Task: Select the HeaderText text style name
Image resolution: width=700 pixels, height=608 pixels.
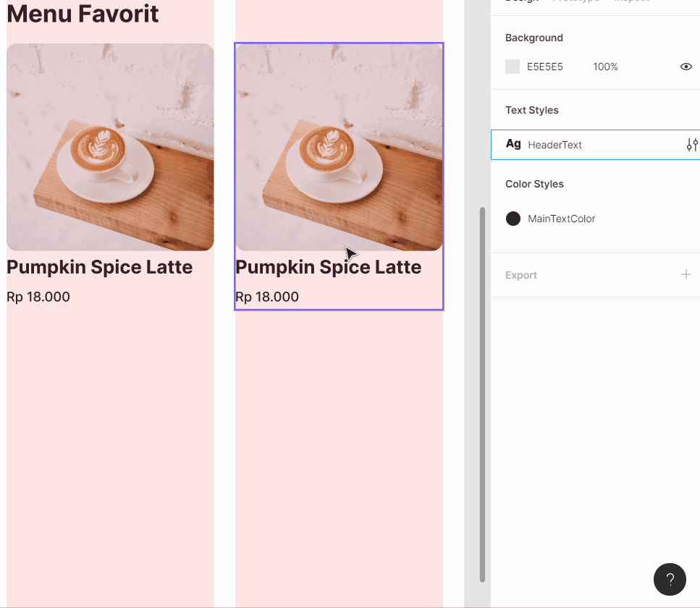Action: (x=555, y=145)
